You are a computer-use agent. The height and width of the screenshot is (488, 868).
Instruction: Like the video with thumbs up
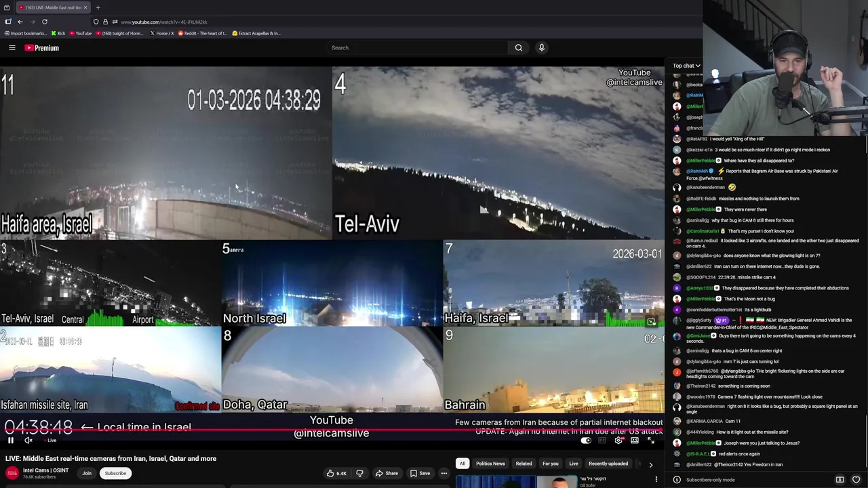[336, 473]
